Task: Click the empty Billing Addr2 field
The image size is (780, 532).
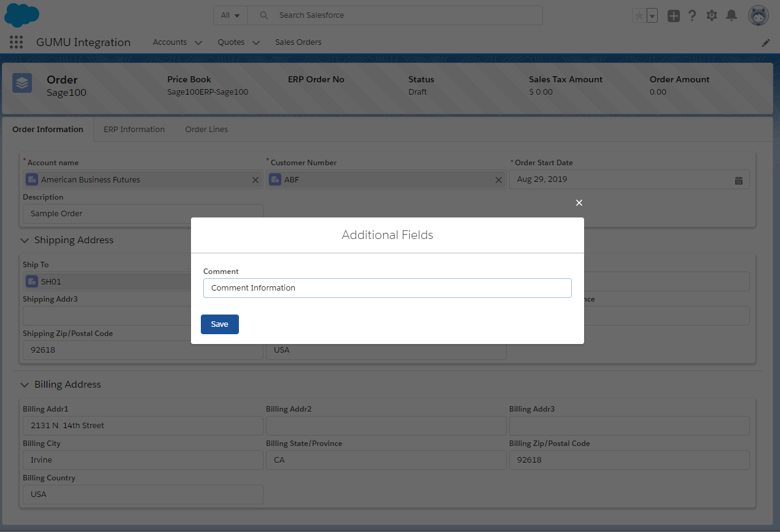Action: (386, 426)
